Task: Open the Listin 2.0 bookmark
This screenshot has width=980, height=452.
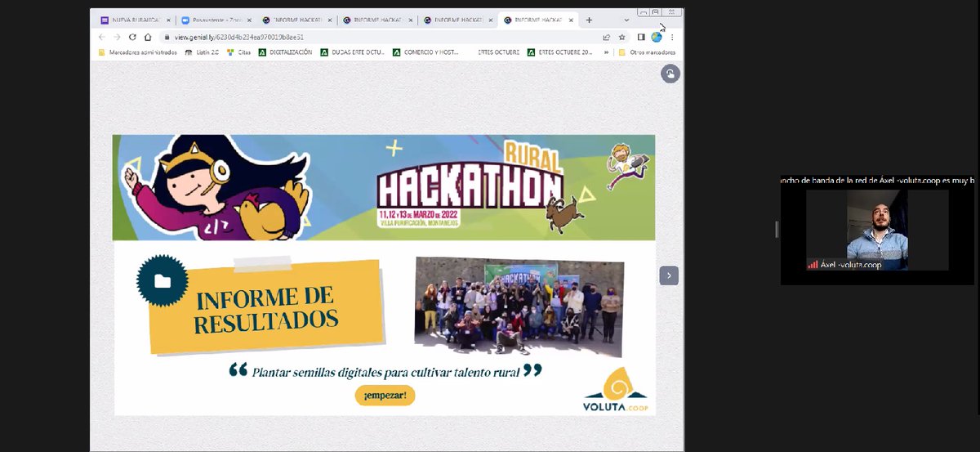Action: click(x=203, y=52)
